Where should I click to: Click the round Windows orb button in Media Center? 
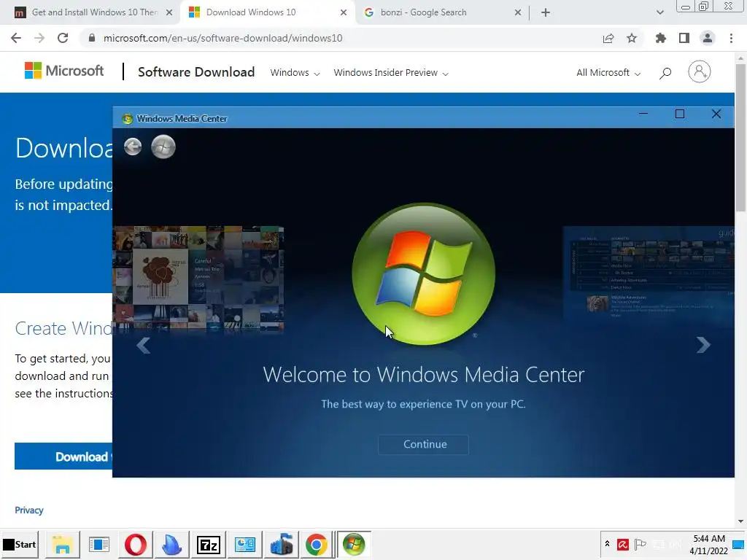pos(163,147)
